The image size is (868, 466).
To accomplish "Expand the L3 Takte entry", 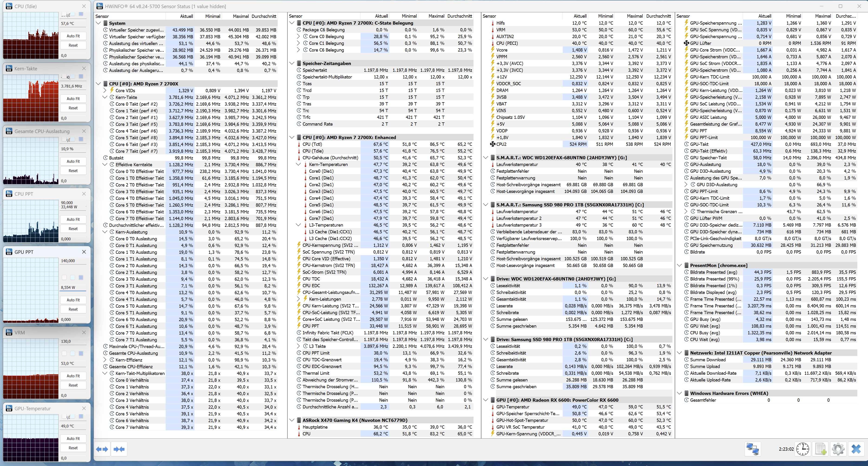I will point(299,346).
